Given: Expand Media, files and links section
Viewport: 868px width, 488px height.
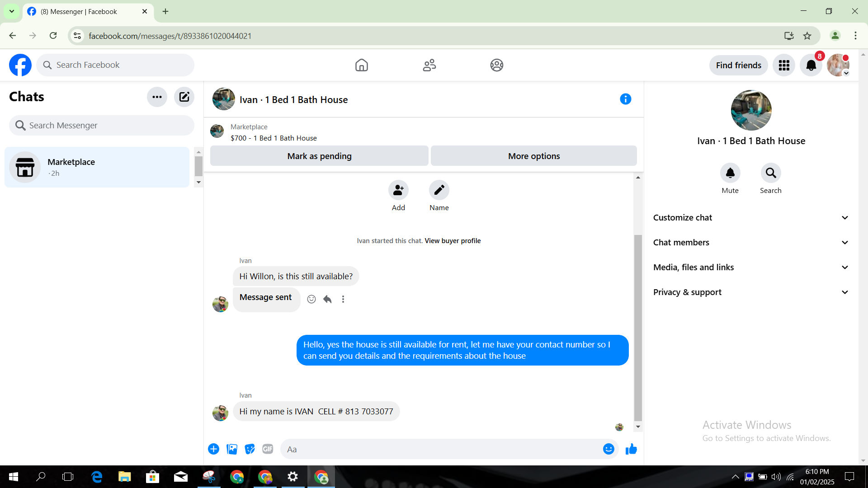Looking at the screenshot, I should (x=751, y=267).
